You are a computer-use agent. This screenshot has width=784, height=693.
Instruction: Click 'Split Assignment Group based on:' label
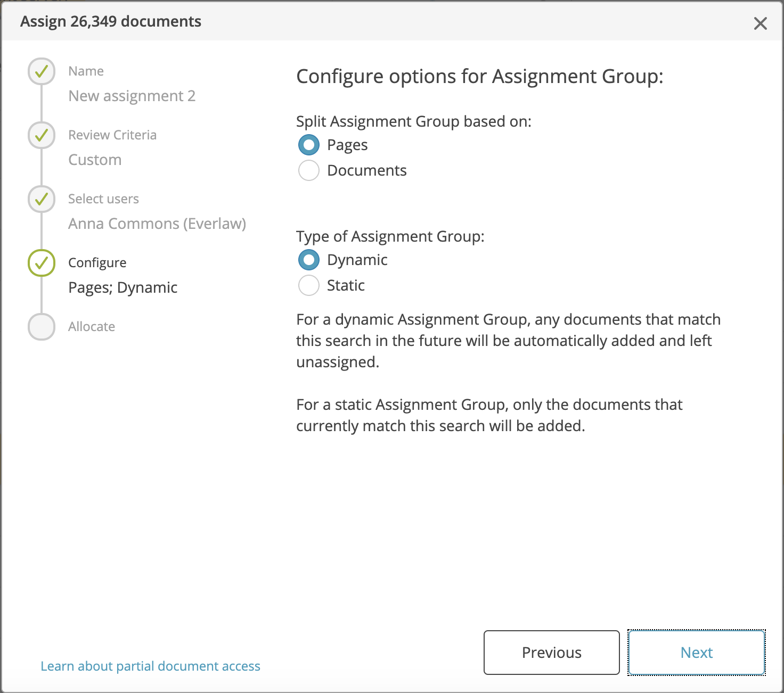pos(414,122)
